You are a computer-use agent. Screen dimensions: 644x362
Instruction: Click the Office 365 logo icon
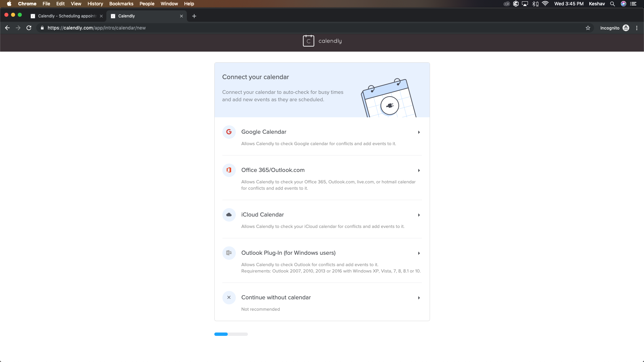click(x=229, y=170)
